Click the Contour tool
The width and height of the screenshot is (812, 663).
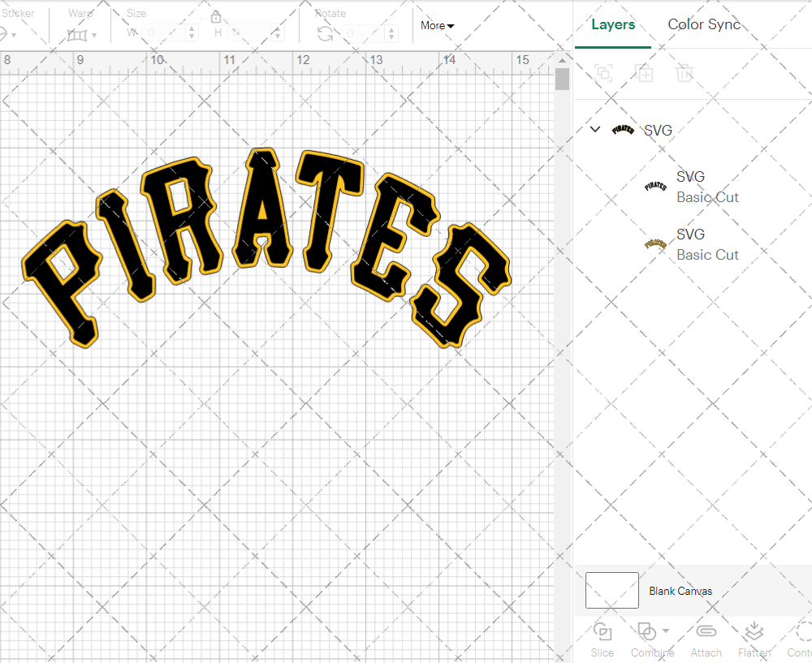tap(800, 640)
